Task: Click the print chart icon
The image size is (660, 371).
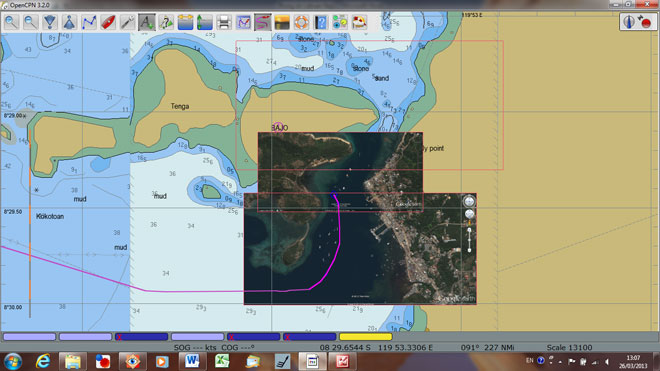Action: tap(224, 22)
